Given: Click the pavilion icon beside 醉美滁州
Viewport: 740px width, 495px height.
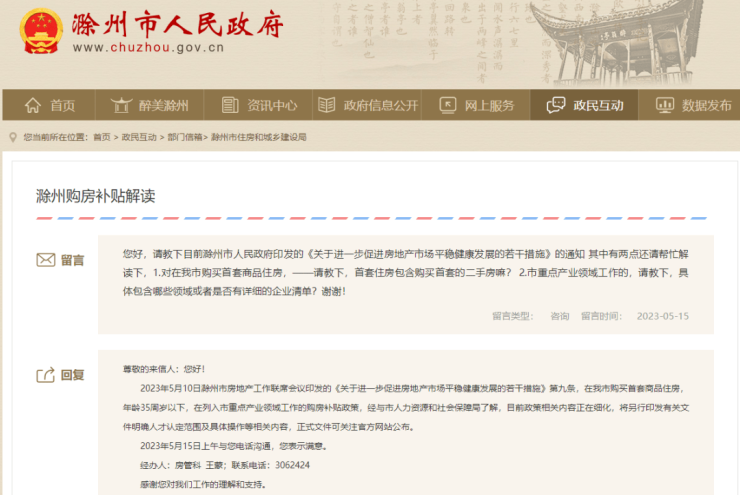Looking at the screenshot, I should point(121,105).
